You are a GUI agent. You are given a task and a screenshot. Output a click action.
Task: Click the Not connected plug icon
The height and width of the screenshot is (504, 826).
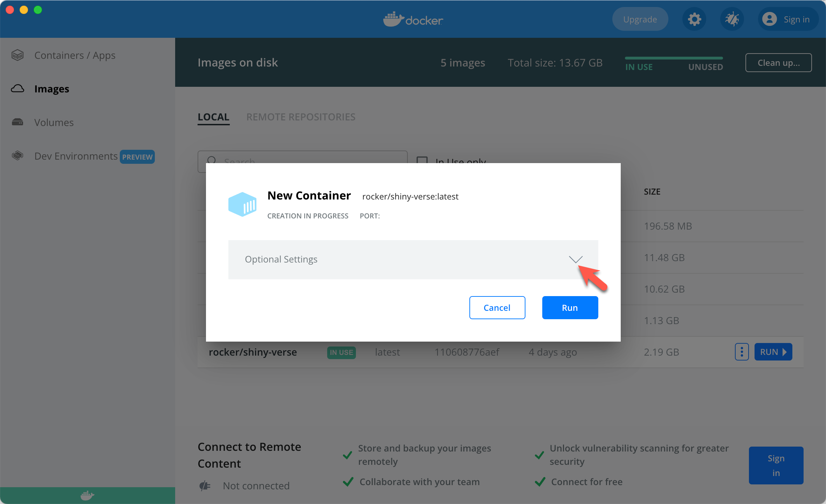tap(205, 485)
